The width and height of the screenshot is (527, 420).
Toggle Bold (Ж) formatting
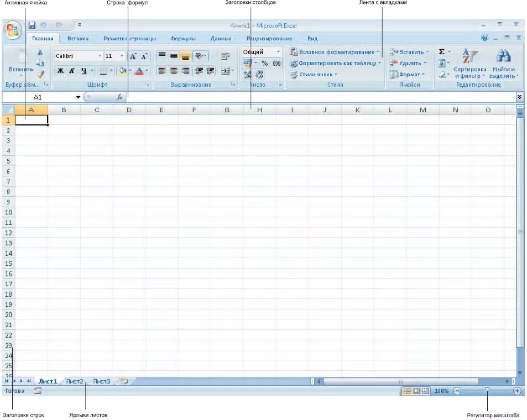(60, 71)
